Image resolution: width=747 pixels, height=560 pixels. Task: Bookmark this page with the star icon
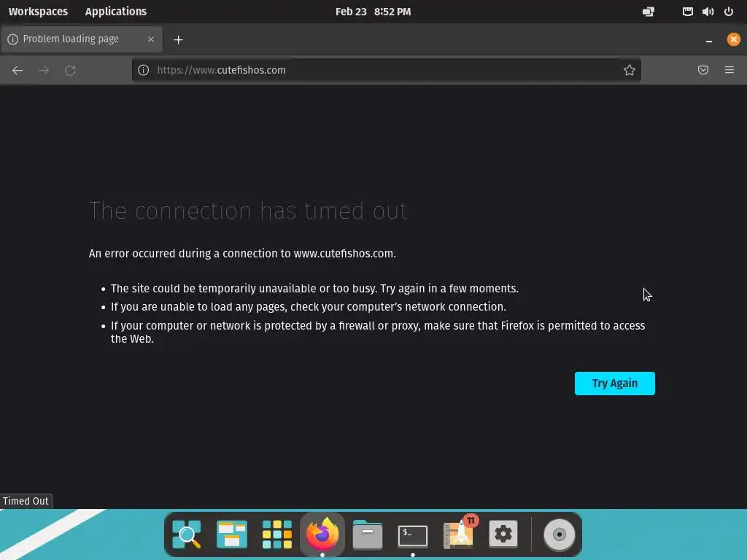tap(630, 70)
